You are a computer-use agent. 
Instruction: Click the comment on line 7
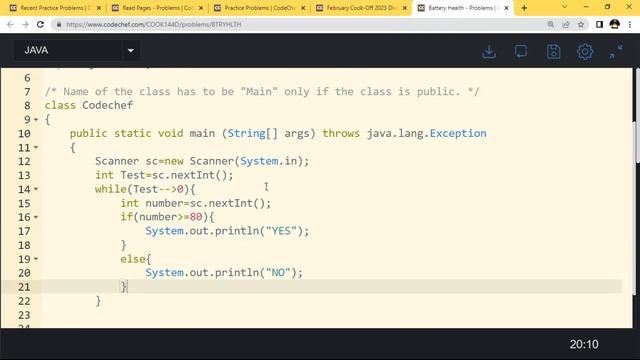coord(262,91)
